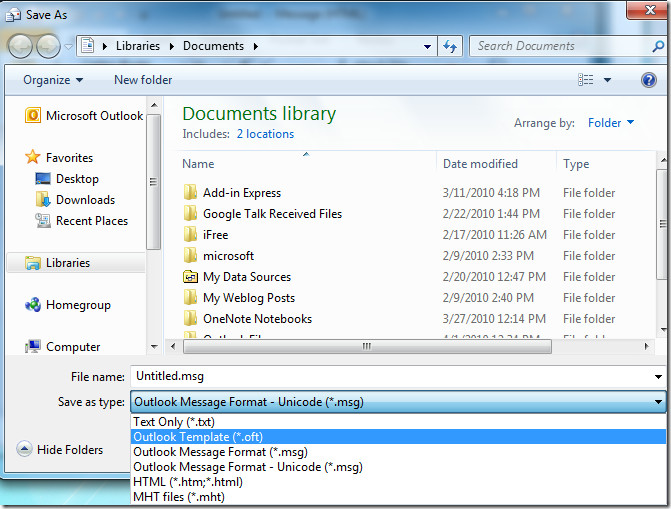Click the Google Talk Received Files folder icon

click(190, 214)
